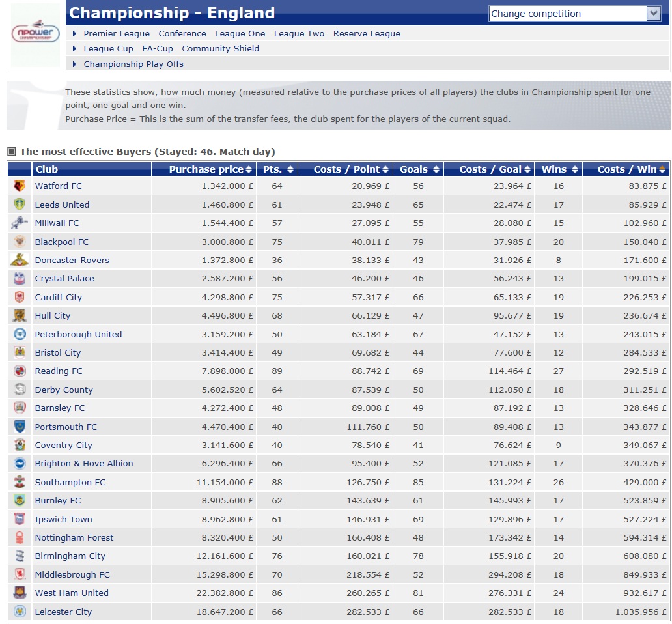Open the Middlesbrough FC club link
This screenshot has width=672, height=624.
(72, 574)
